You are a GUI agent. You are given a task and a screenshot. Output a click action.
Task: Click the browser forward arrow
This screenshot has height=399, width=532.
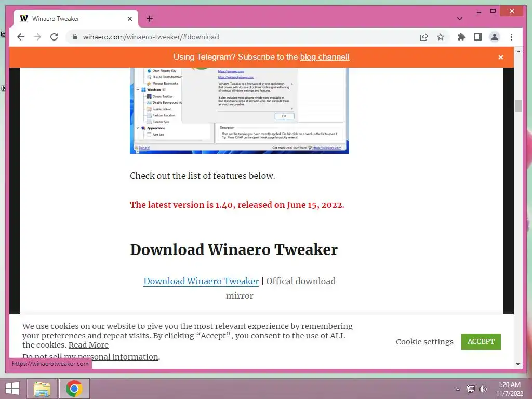point(37,37)
